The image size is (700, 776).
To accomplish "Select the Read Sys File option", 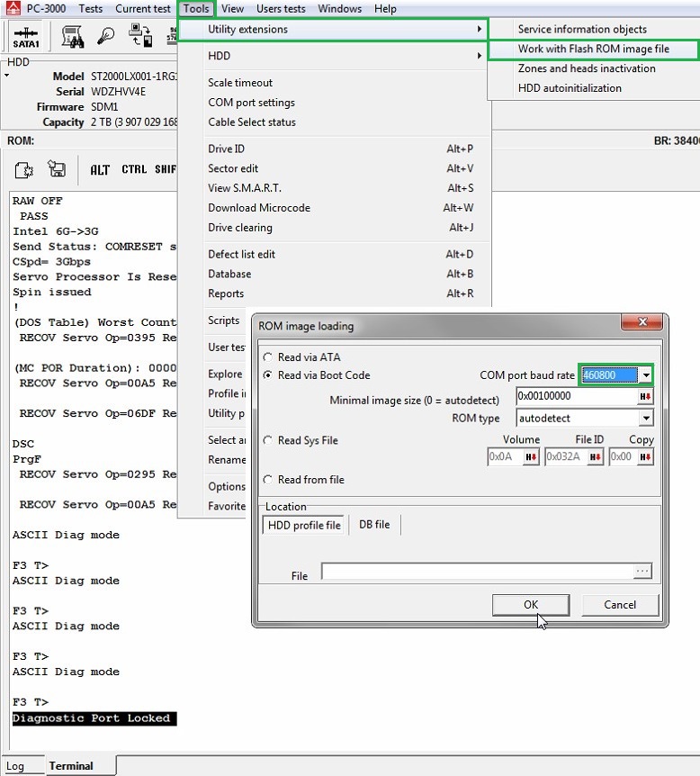I will pyautogui.click(x=268, y=440).
